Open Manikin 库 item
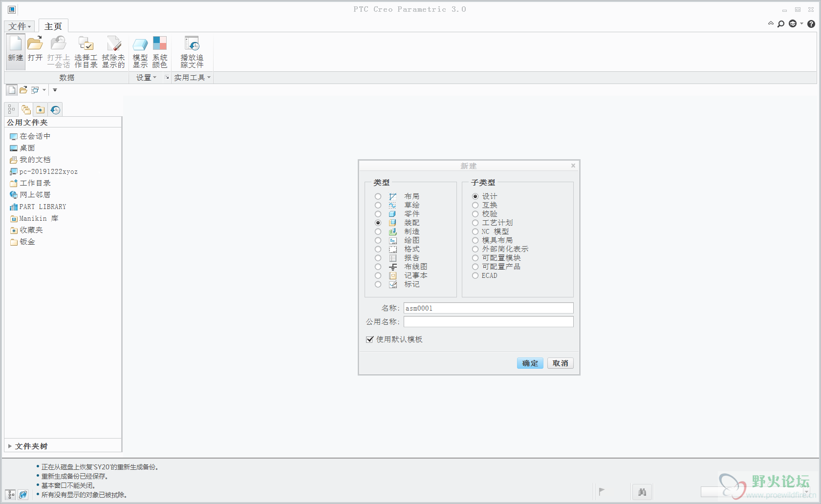 point(34,218)
